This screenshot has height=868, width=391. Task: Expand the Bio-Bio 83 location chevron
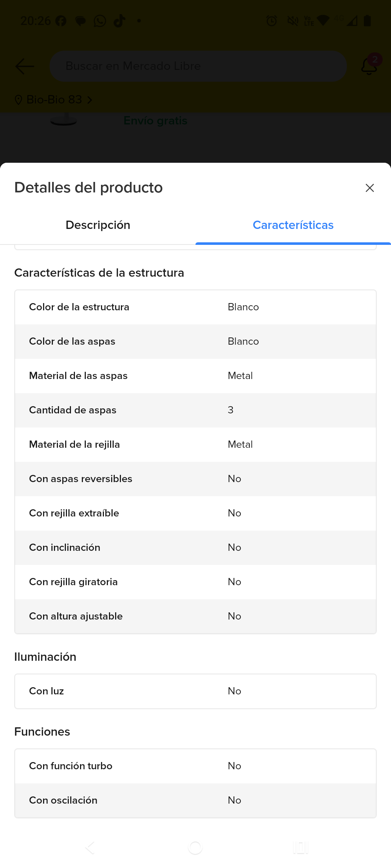[90, 99]
